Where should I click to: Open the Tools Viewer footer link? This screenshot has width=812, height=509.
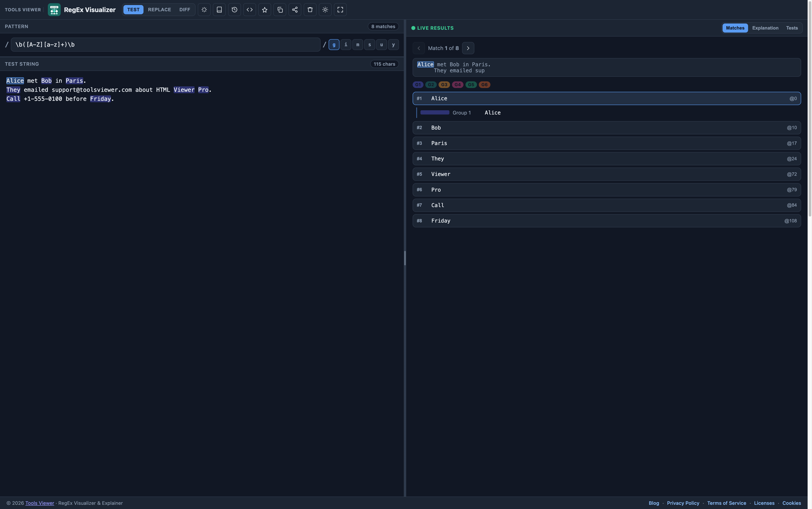tap(40, 503)
